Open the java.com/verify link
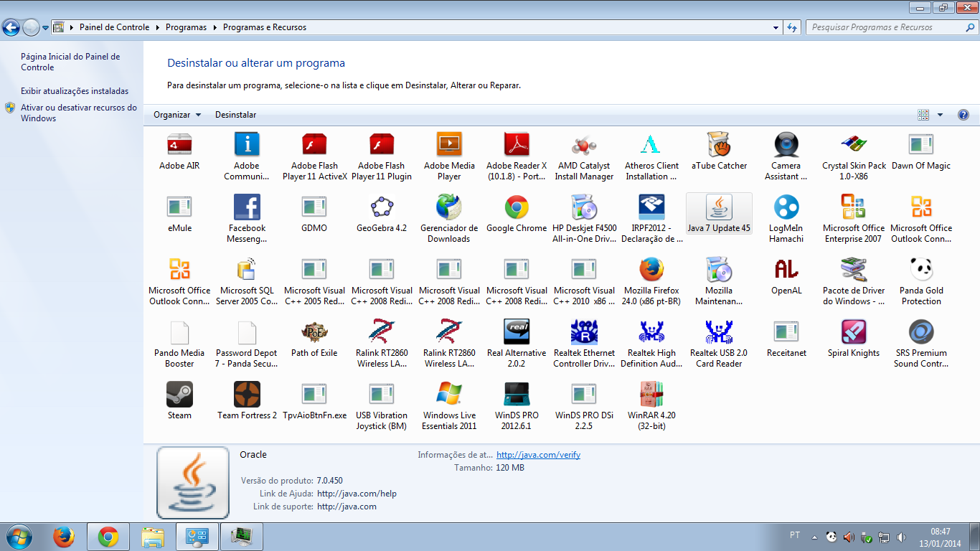Viewport: 980px width, 551px height. 538,455
